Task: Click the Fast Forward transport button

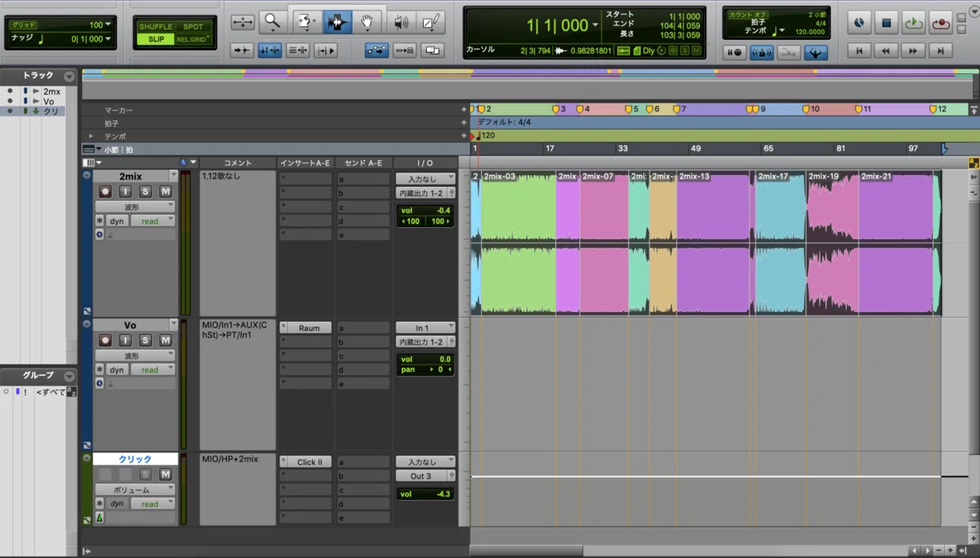Action: click(x=914, y=51)
